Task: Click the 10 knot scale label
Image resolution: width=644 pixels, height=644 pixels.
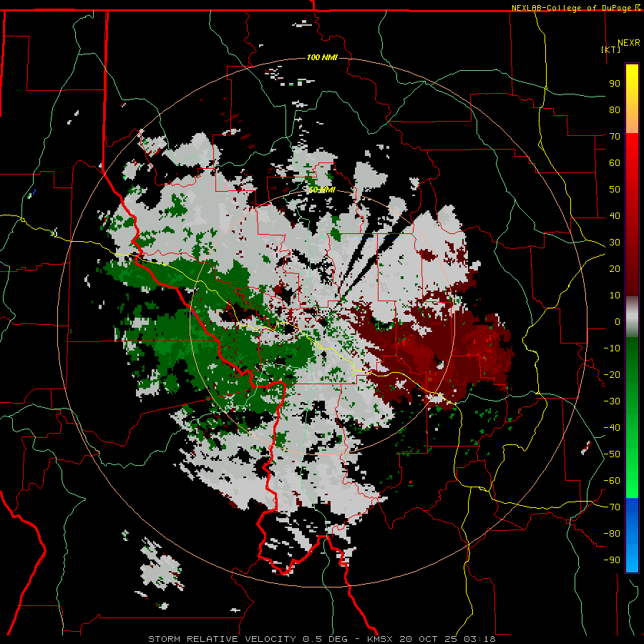Action: coord(615,296)
